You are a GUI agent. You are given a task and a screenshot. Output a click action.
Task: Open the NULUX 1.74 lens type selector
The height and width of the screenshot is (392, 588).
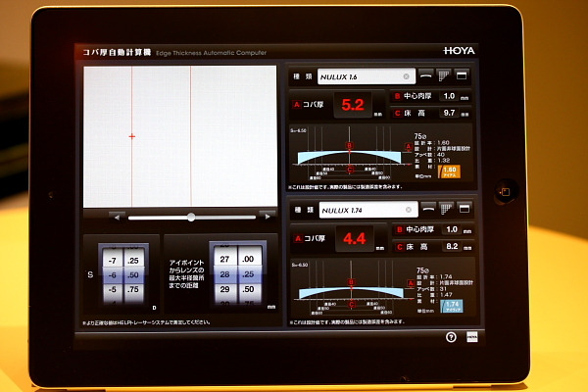coord(368,210)
